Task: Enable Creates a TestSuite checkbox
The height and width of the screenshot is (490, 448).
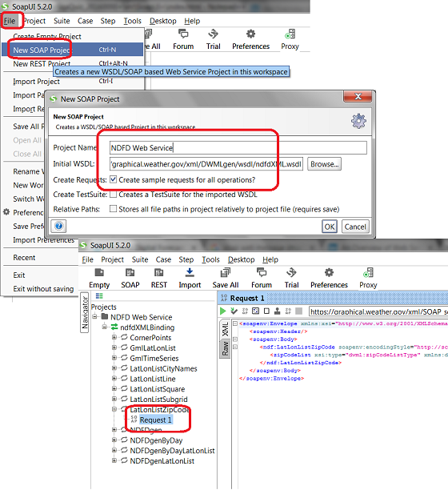Action: tap(113, 195)
